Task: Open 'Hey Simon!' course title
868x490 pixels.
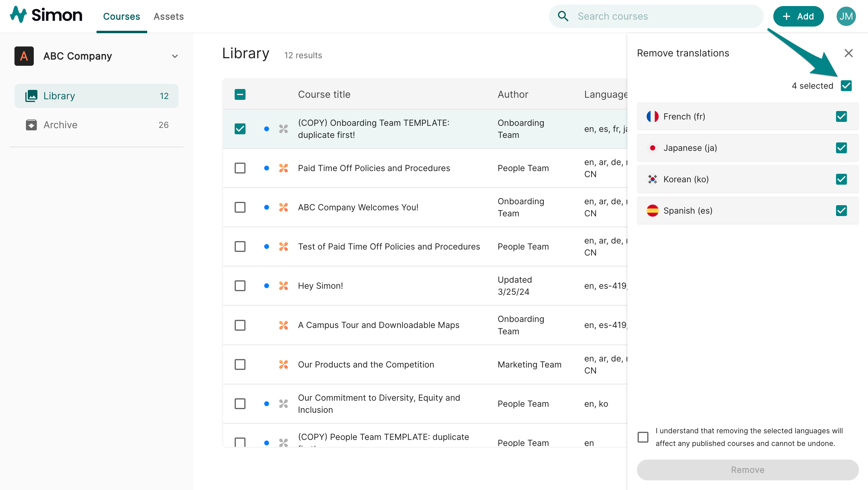Action: coord(320,285)
